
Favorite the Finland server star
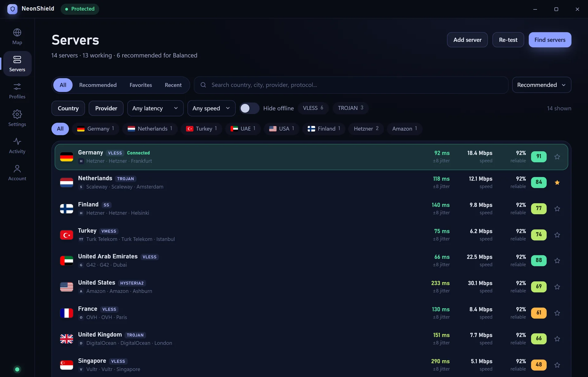tap(557, 209)
